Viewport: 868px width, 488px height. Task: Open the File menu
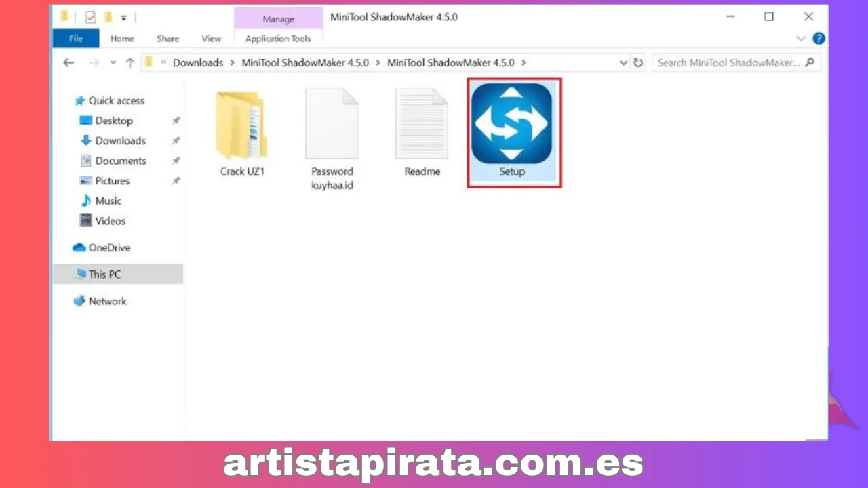tap(76, 39)
